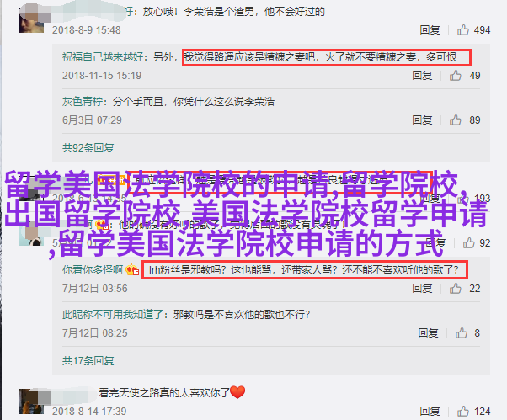
Task: Like 此昵称不可用我知道了 reply with 8 likes
Action: coord(462,332)
